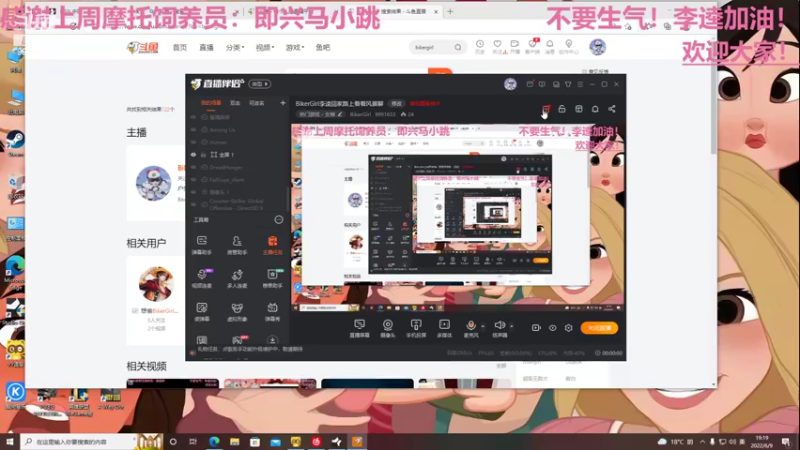The height and width of the screenshot is (450, 800).
Task: Click the record video icon beside 关闭直播
Action: (536, 328)
